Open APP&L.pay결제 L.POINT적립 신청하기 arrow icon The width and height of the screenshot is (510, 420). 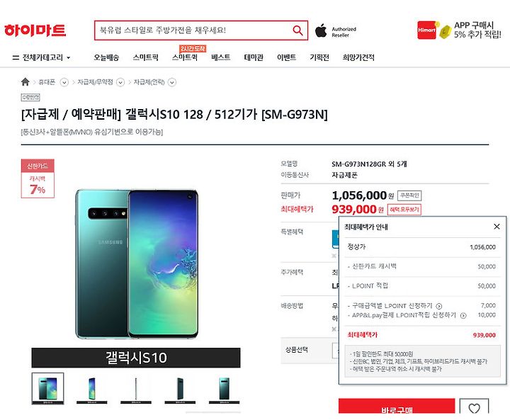(463, 316)
